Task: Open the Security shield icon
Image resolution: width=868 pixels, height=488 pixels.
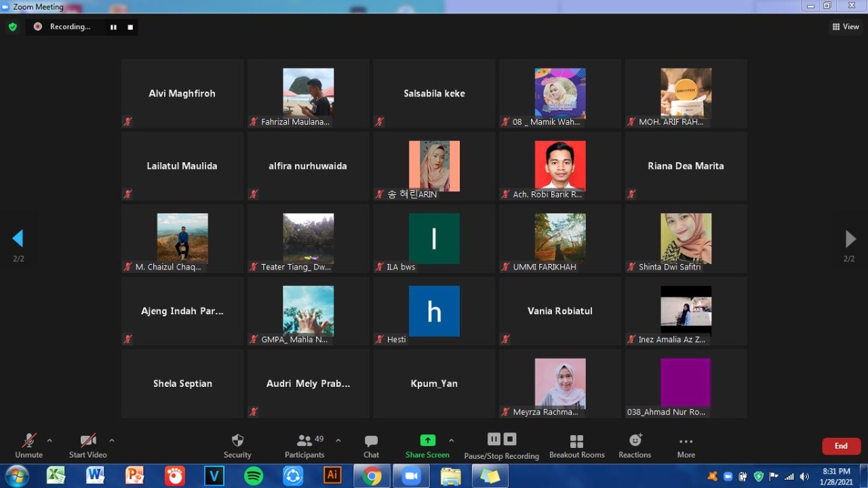Action: pos(237,440)
